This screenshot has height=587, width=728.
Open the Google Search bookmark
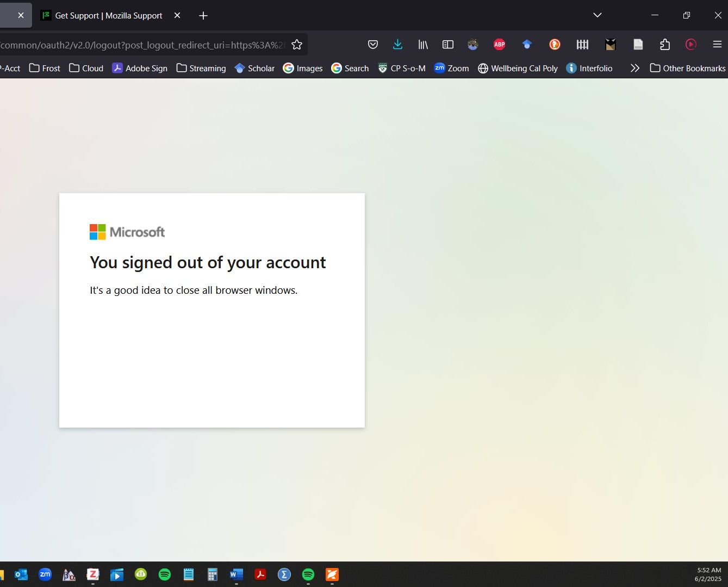pos(350,68)
